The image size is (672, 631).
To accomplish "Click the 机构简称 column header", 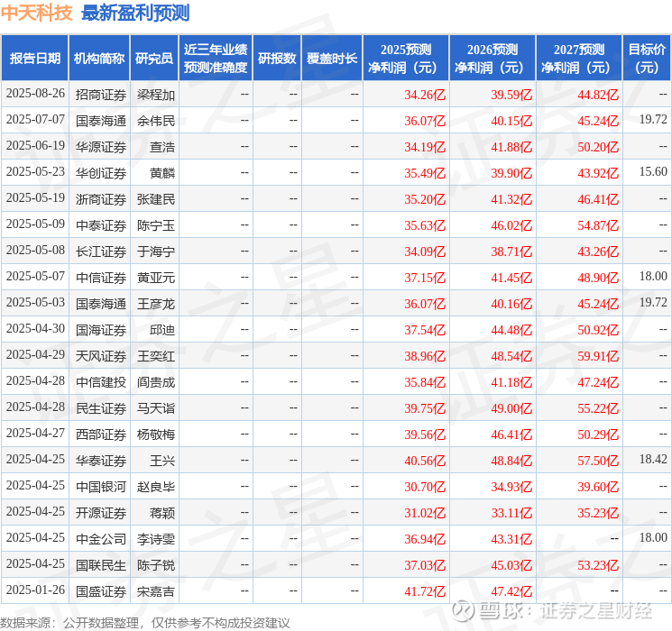I will [x=99, y=59].
